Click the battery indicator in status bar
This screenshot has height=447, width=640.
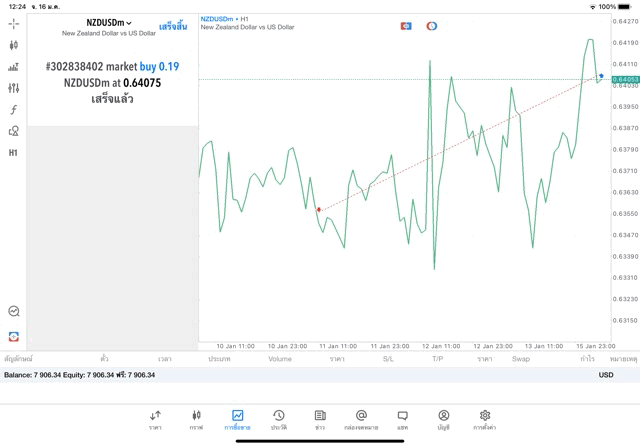point(624,7)
